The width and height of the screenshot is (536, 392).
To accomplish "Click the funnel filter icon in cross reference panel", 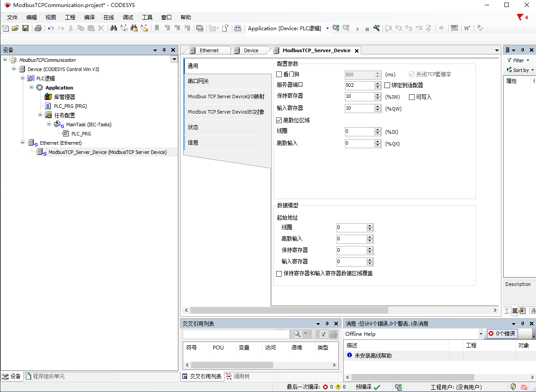I will (x=323, y=334).
